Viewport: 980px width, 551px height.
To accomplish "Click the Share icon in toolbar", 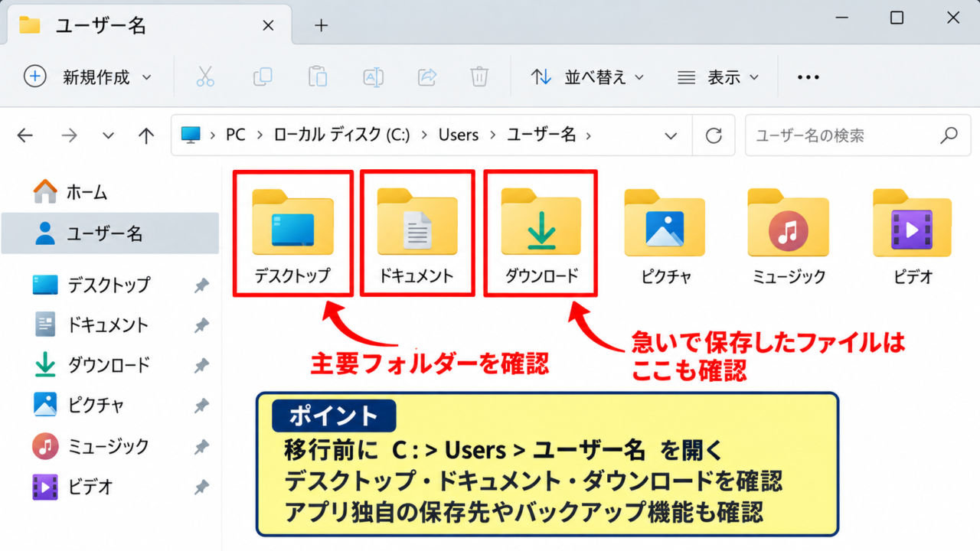I will pyautogui.click(x=427, y=77).
